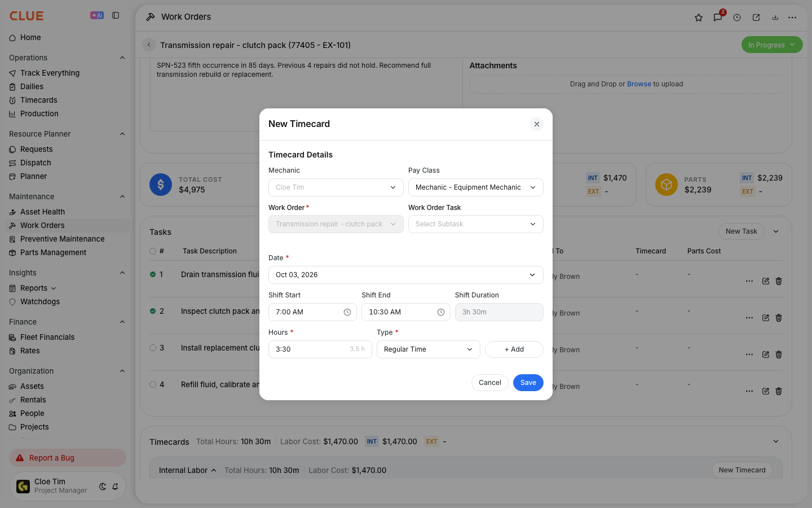Click the Browse upload link
812x508 pixels.
click(639, 84)
